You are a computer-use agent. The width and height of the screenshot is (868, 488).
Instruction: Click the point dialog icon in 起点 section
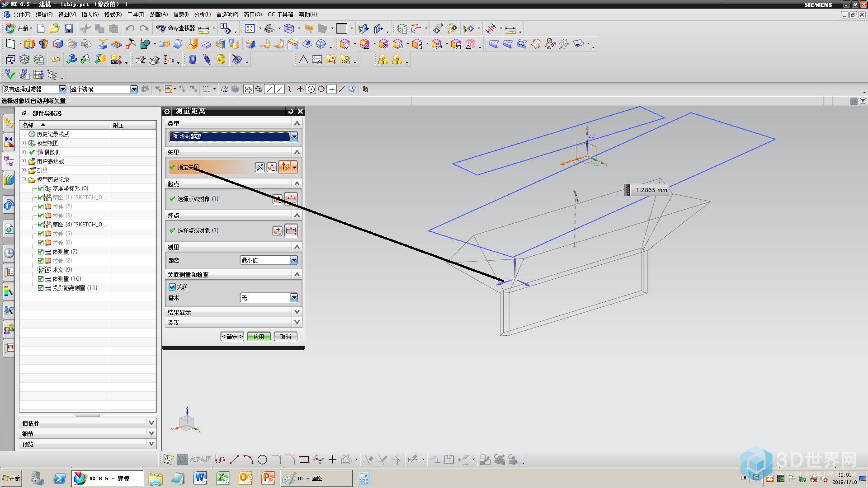click(277, 199)
